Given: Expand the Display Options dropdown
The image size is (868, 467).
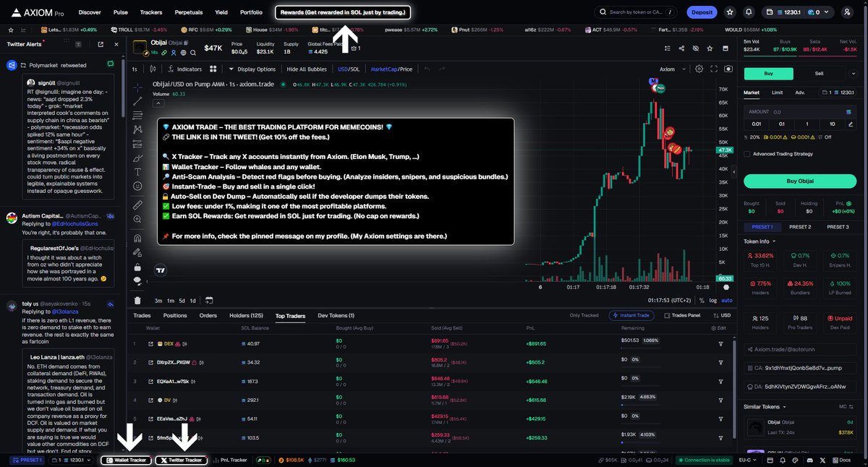Looking at the screenshot, I should (x=252, y=69).
